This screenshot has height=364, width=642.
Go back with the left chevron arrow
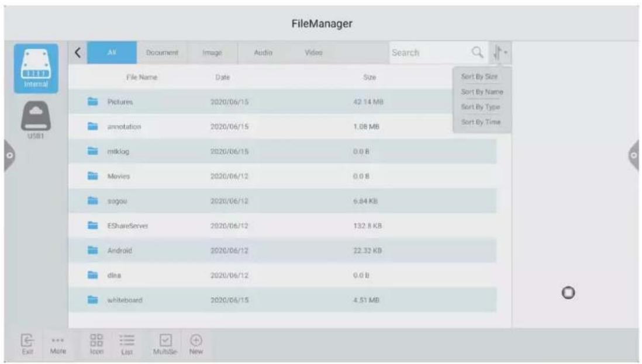pos(78,53)
